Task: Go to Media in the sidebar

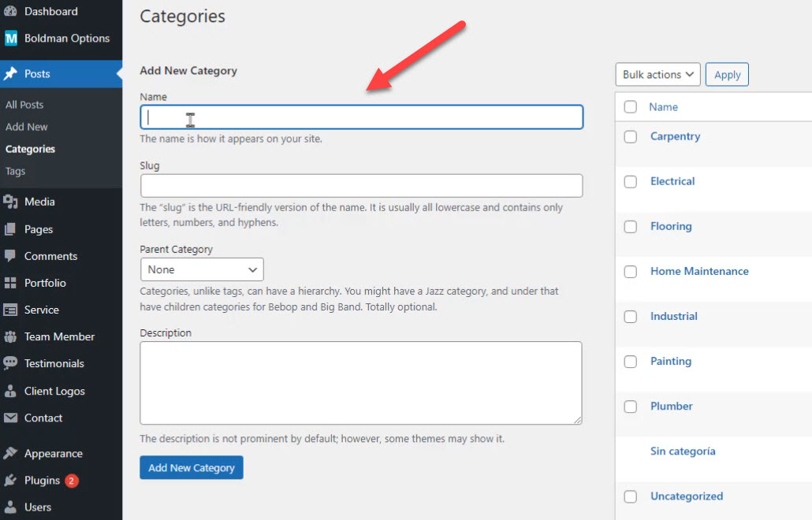Action: 39,202
